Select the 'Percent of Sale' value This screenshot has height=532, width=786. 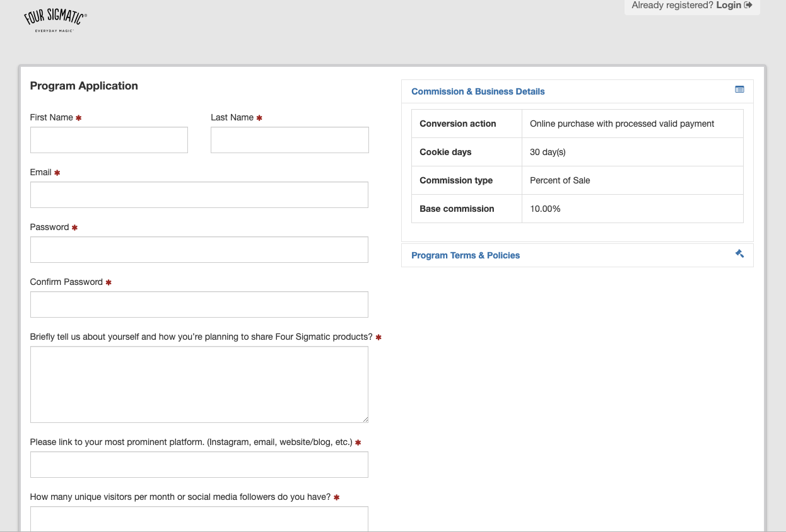pyautogui.click(x=560, y=180)
